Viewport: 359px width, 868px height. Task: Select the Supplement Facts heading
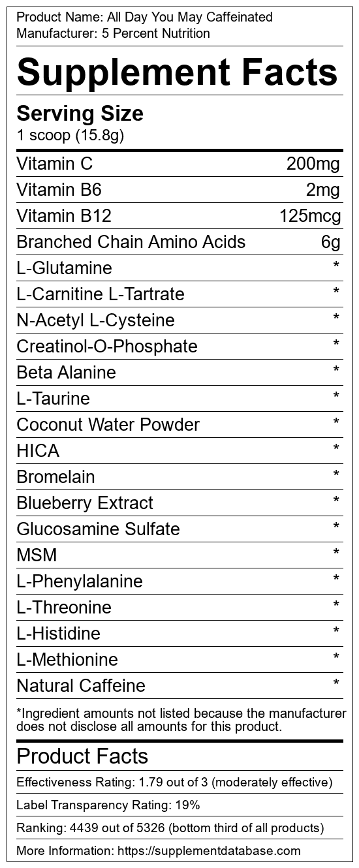coord(178,72)
